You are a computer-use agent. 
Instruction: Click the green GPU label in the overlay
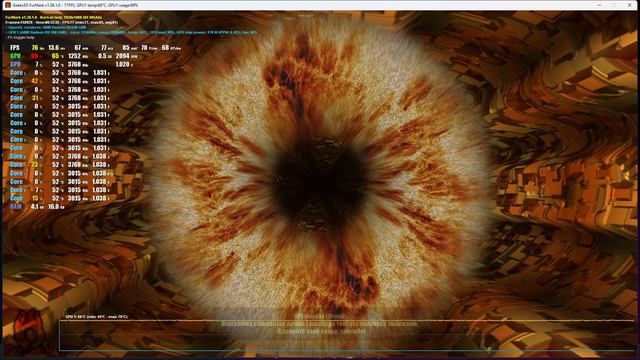click(x=15, y=56)
